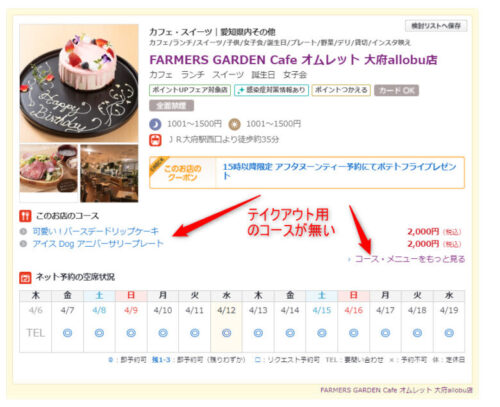Image resolution: width=500 pixels, height=407 pixels.
Task: Click the 感染症対策情報あり tag
Action: click(271, 90)
